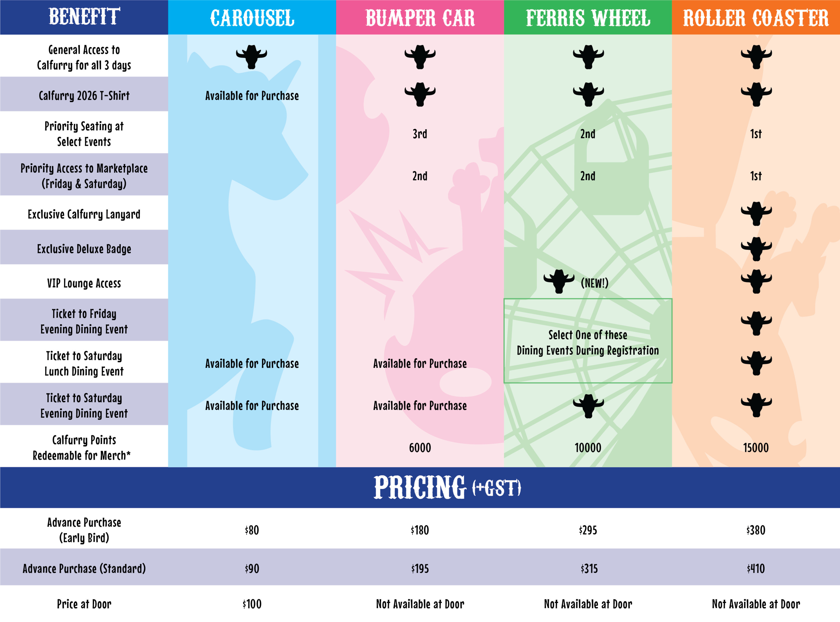This screenshot has width=840, height=622.
Task: Select the Roller Coaster tier header
Action: pyautogui.click(x=756, y=18)
